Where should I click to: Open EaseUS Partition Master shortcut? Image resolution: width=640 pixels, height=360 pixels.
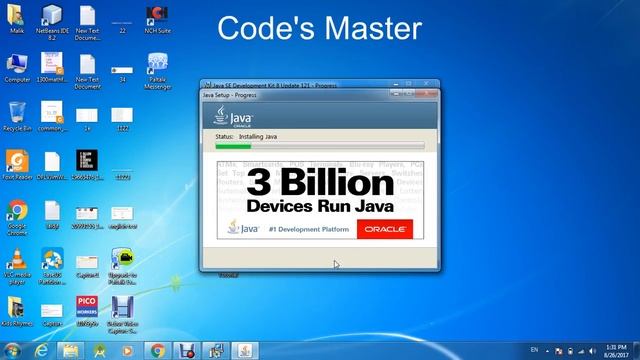coord(52,266)
